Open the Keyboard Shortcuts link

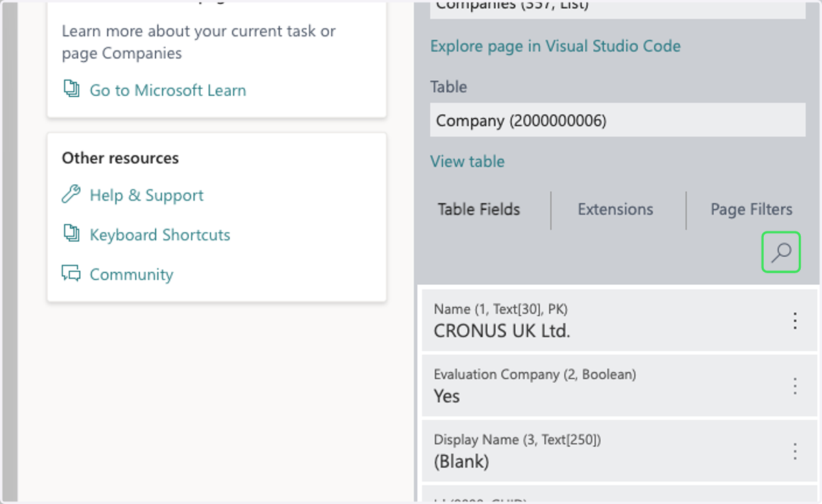tap(160, 235)
